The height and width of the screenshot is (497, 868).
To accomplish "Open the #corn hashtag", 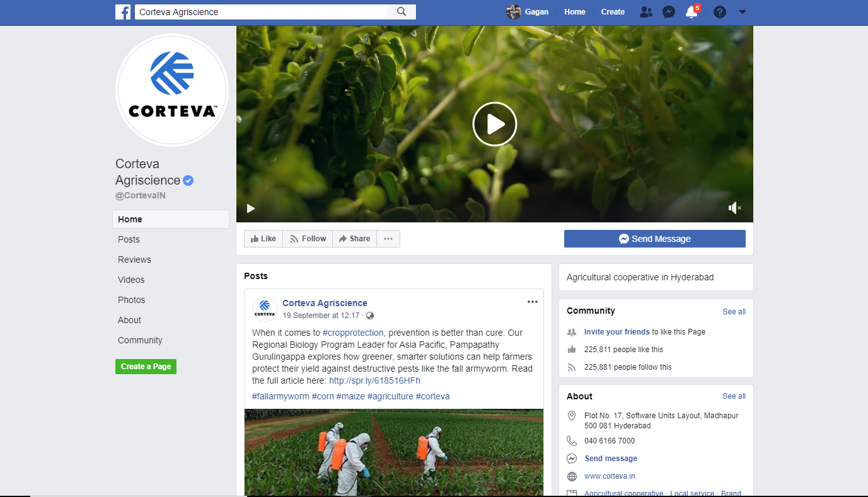I will coord(323,396).
